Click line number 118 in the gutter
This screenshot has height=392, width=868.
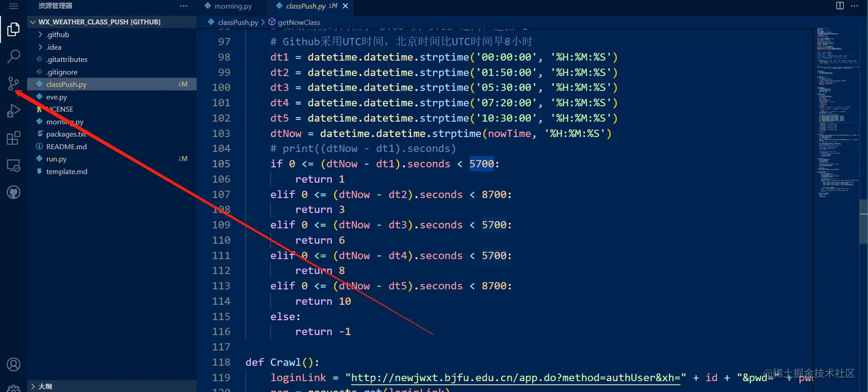(x=221, y=362)
